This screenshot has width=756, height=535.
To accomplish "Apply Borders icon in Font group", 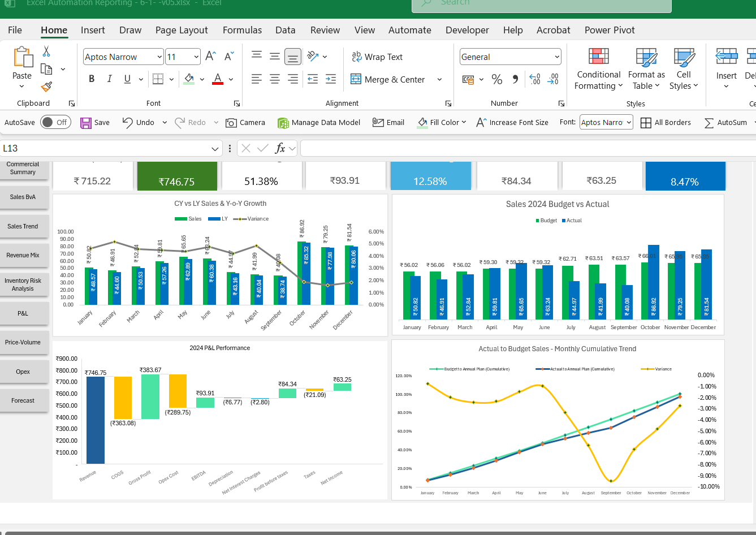I will (158, 79).
